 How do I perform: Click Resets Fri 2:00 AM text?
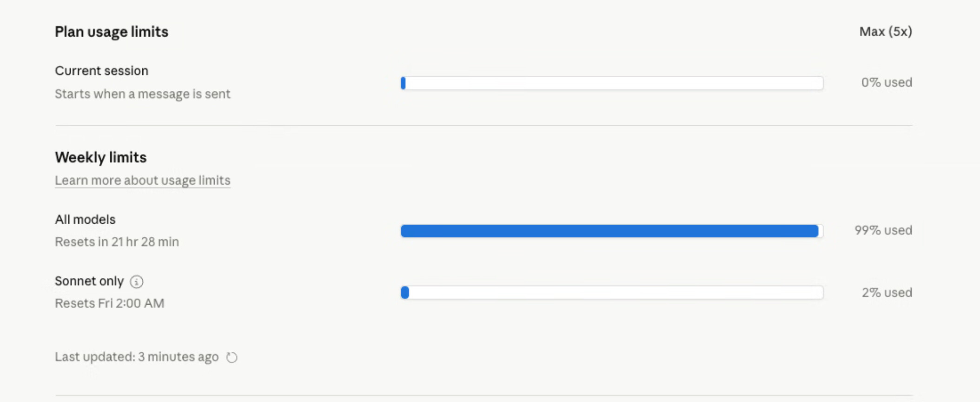110,303
